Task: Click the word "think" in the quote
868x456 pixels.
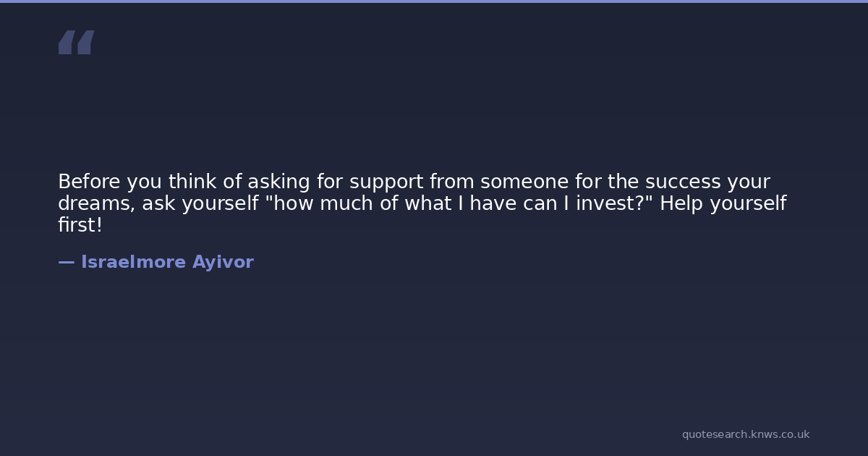Action: click(x=192, y=182)
